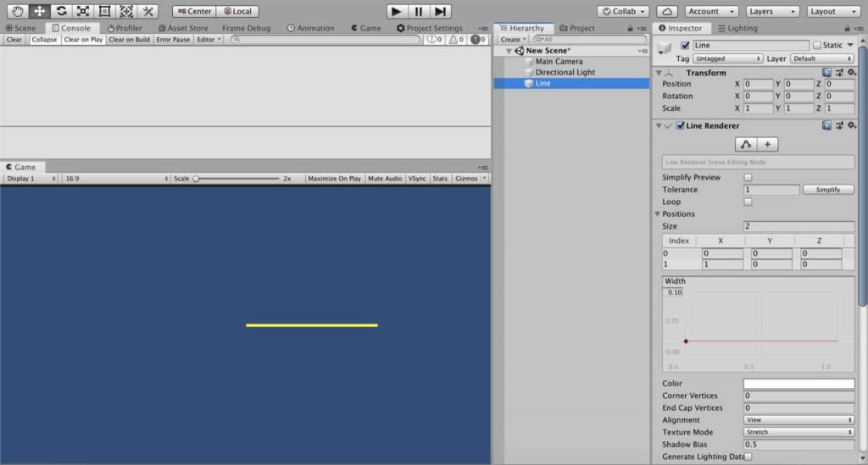Switch to the Scene tab
868x465 pixels.
20,28
